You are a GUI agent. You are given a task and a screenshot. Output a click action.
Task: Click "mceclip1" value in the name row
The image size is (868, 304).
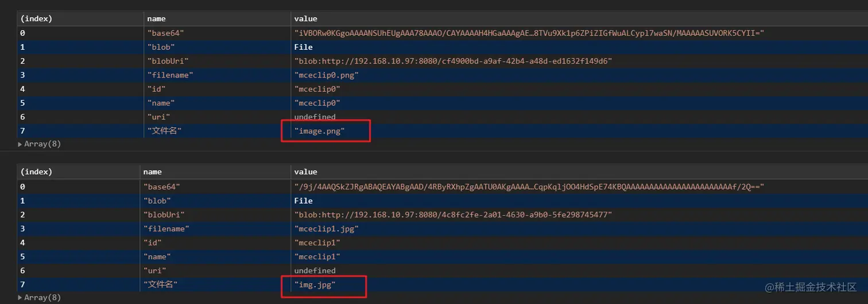pyautogui.click(x=317, y=257)
